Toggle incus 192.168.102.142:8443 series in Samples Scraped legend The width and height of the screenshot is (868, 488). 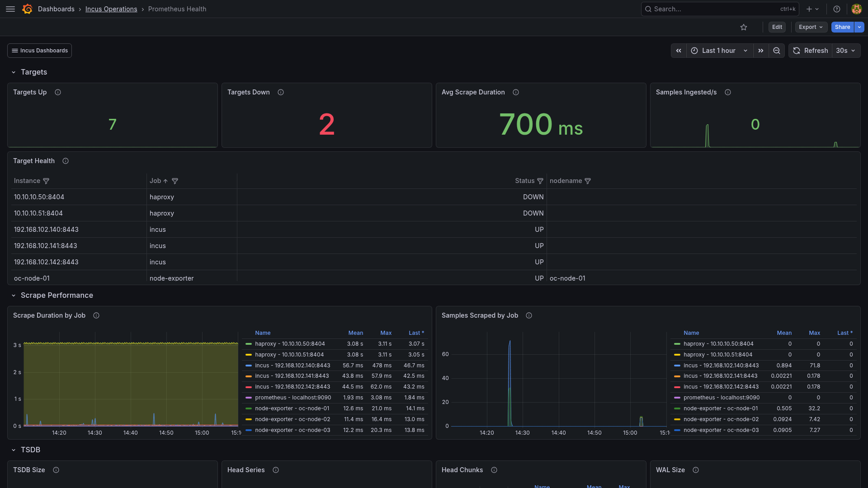pyautogui.click(x=721, y=387)
